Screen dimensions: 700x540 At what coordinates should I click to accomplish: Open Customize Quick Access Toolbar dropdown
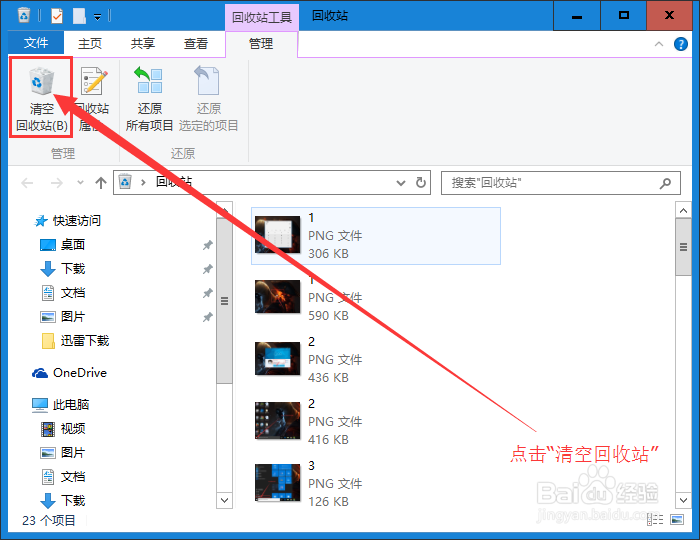97,17
